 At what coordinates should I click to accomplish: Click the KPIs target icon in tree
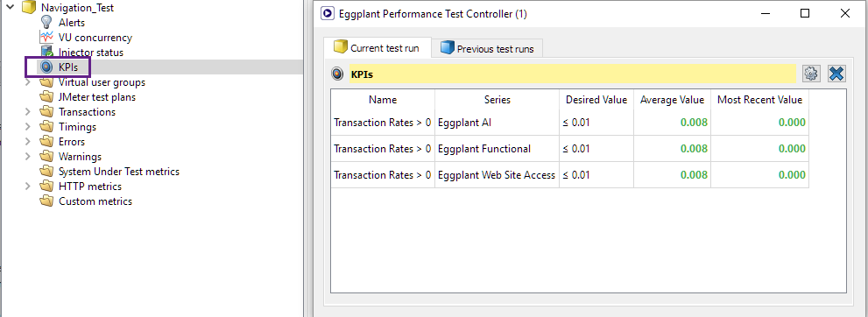46,67
